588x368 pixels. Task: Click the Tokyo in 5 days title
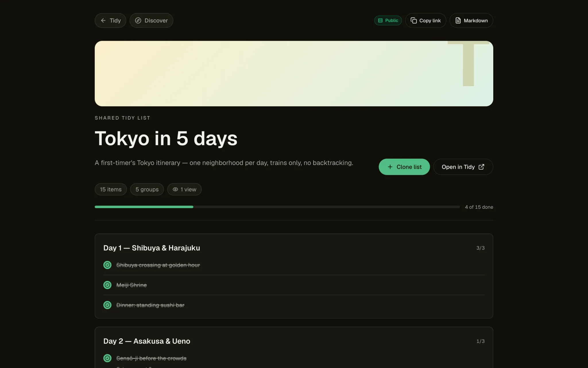coord(166,139)
